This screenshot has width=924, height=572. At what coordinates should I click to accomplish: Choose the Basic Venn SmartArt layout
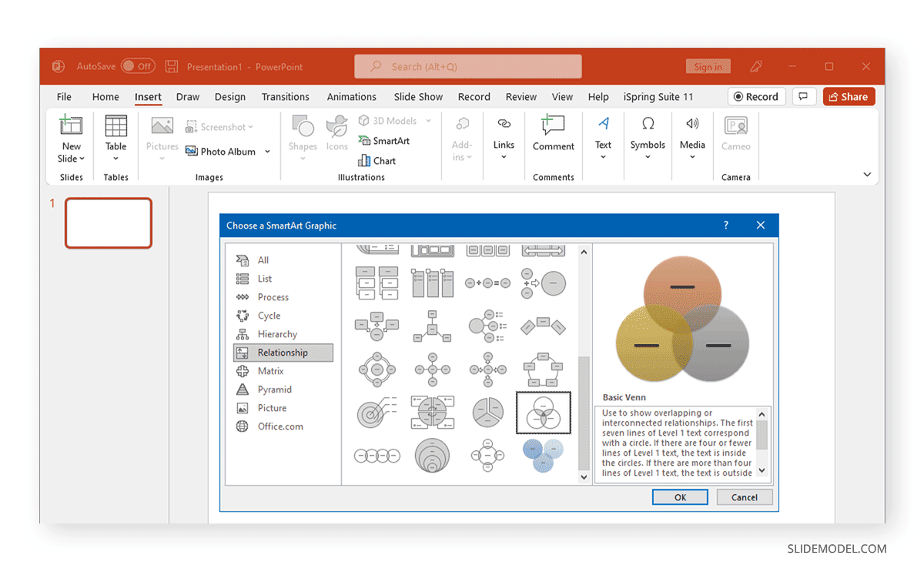coord(544,413)
